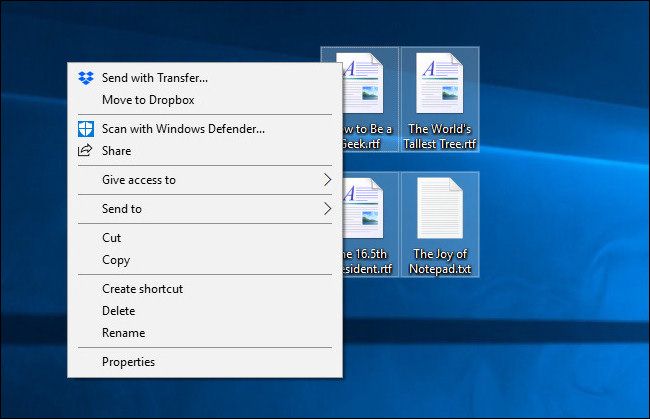Open the Send to menu item
This screenshot has height=419, width=650.
122,209
